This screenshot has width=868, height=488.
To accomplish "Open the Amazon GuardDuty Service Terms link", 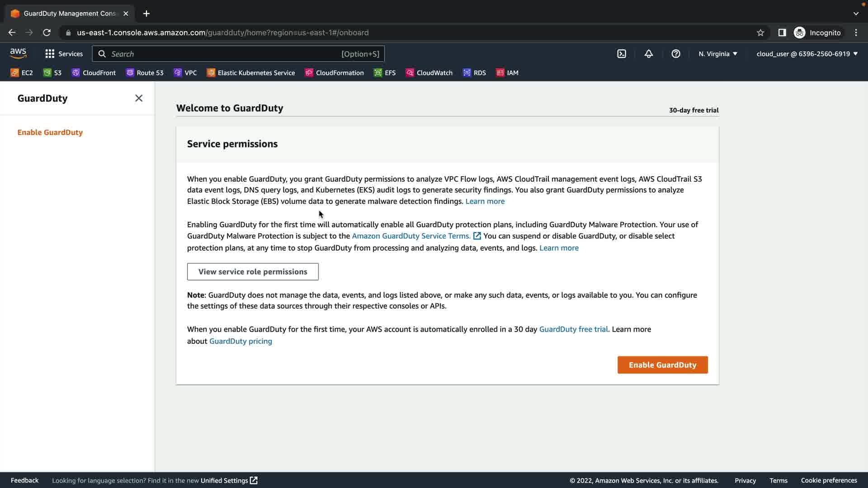I will 411,236.
